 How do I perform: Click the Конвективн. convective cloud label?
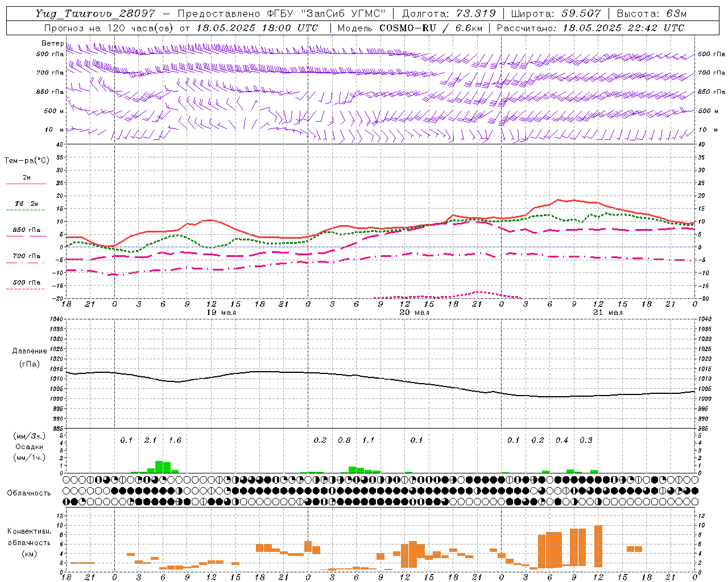(30, 531)
